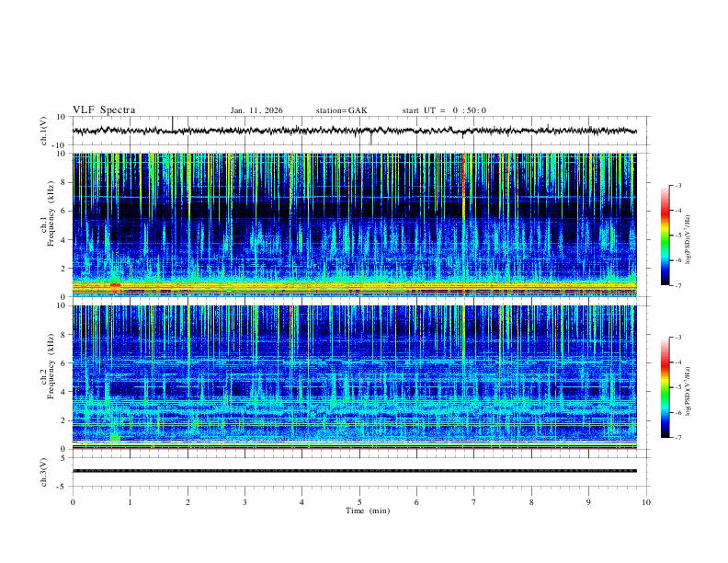Click the "3" tick on the Time axis

(x=245, y=502)
